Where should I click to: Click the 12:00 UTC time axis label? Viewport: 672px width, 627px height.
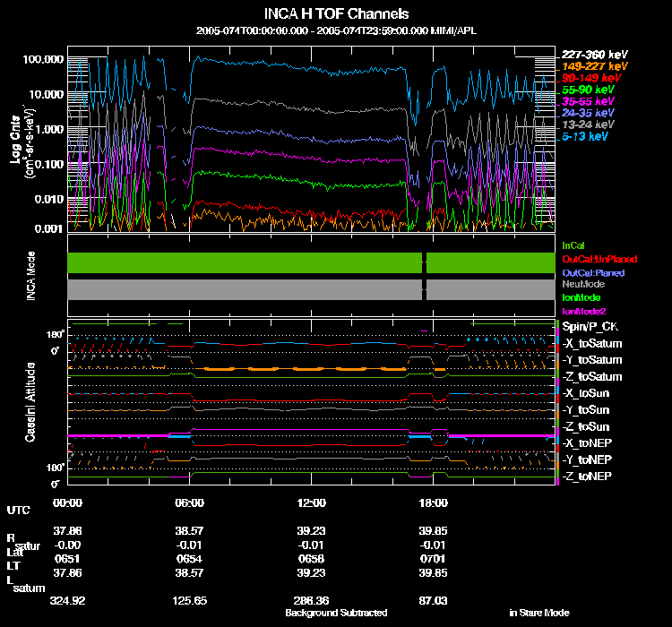(x=311, y=502)
